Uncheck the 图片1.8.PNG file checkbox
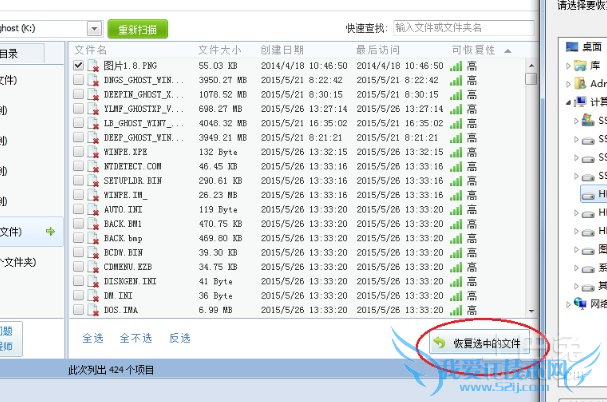This screenshot has height=402, width=607. 78,65
